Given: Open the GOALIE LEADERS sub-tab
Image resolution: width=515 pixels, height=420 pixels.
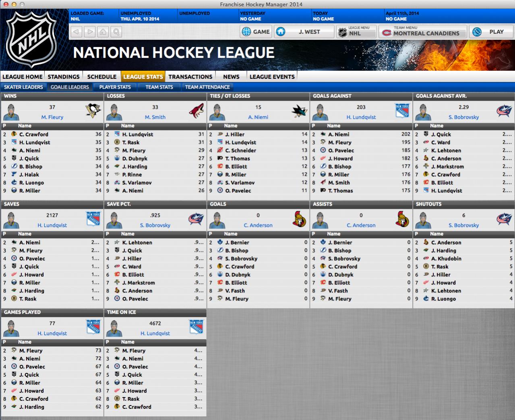Looking at the screenshot, I should tap(70, 87).
